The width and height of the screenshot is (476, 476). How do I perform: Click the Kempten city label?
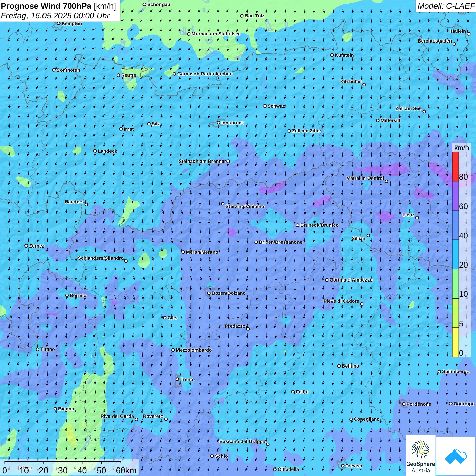click(71, 23)
